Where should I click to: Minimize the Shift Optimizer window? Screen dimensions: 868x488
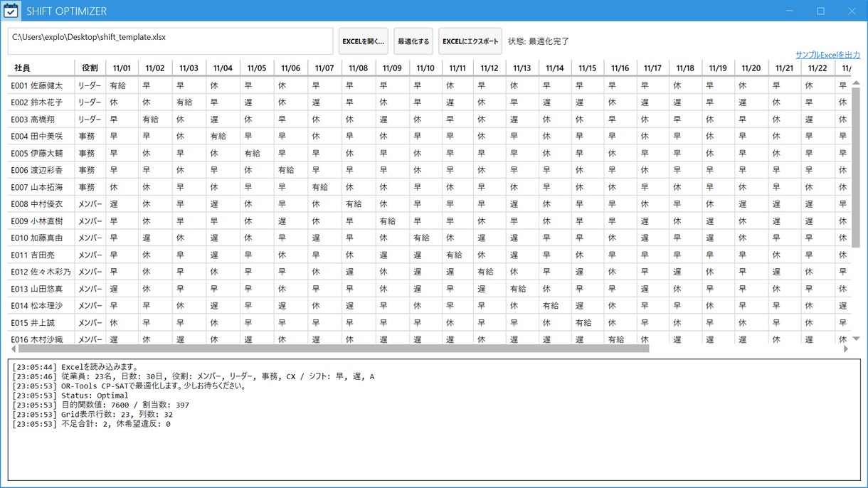point(789,11)
